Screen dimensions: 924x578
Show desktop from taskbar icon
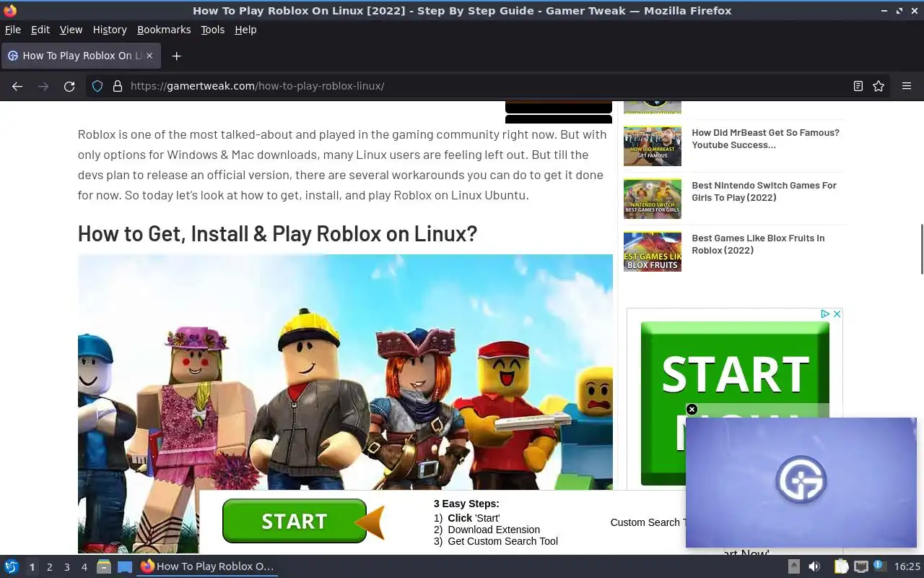(x=125, y=567)
